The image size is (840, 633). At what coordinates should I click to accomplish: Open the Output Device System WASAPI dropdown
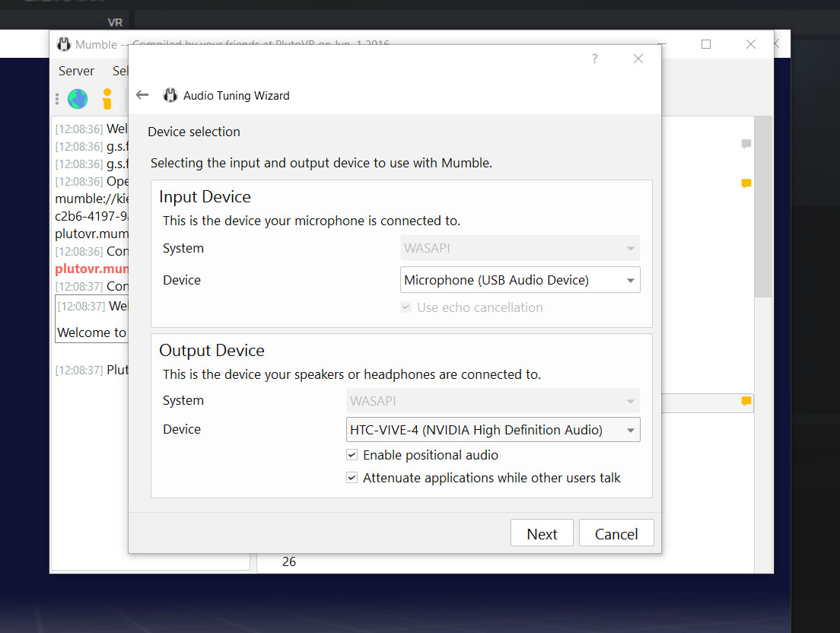click(x=493, y=401)
